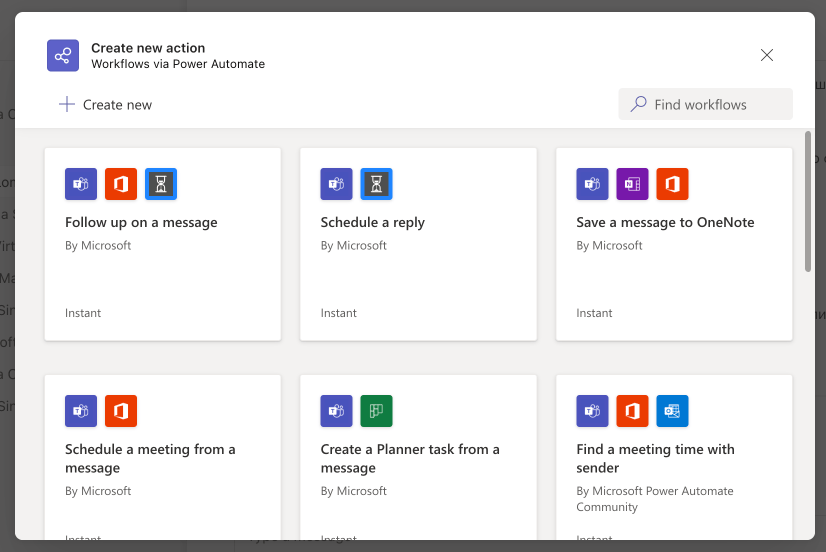
Task: Select the Schedule a reply workflow title
Action: [x=372, y=222]
